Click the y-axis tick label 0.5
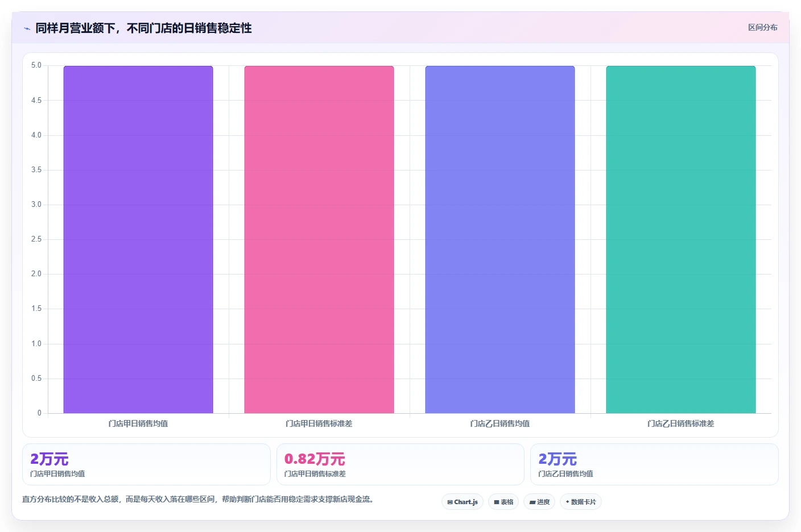This screenshot has height=532, width=801. [x=36, y=379]
